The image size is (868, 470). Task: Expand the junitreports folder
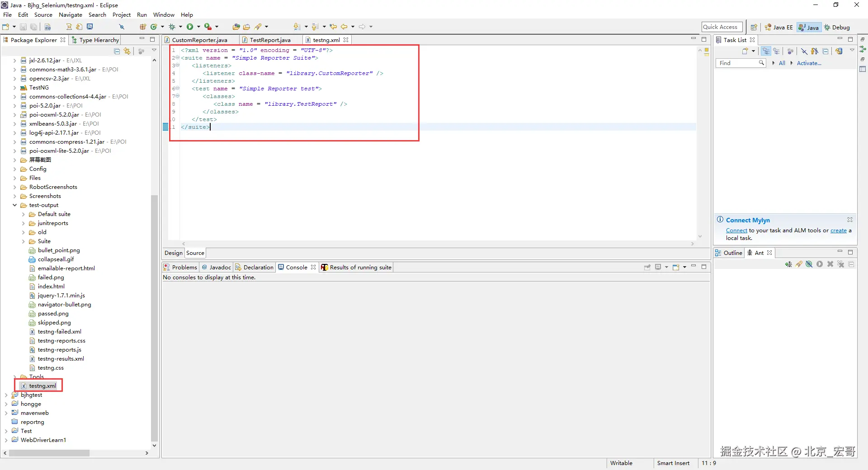pos(24,223)
